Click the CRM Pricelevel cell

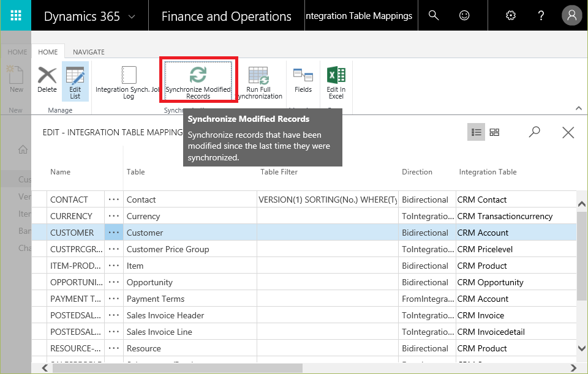[x=516, y=249]
